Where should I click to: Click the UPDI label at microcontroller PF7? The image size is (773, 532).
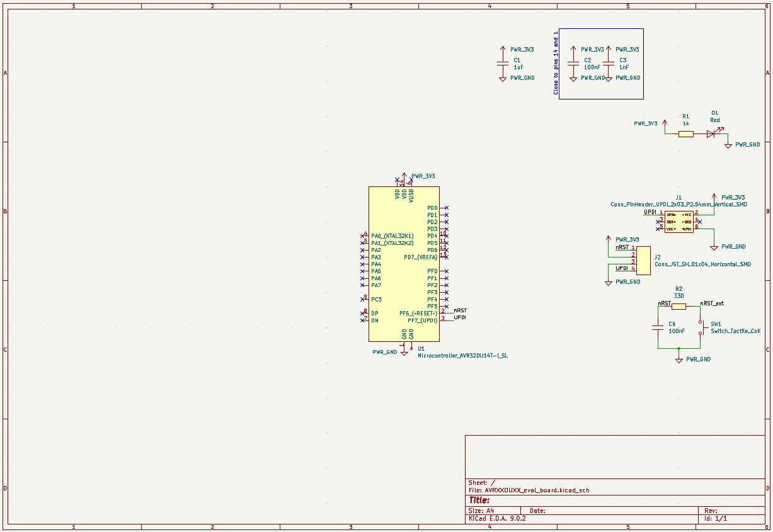(460, 317)
